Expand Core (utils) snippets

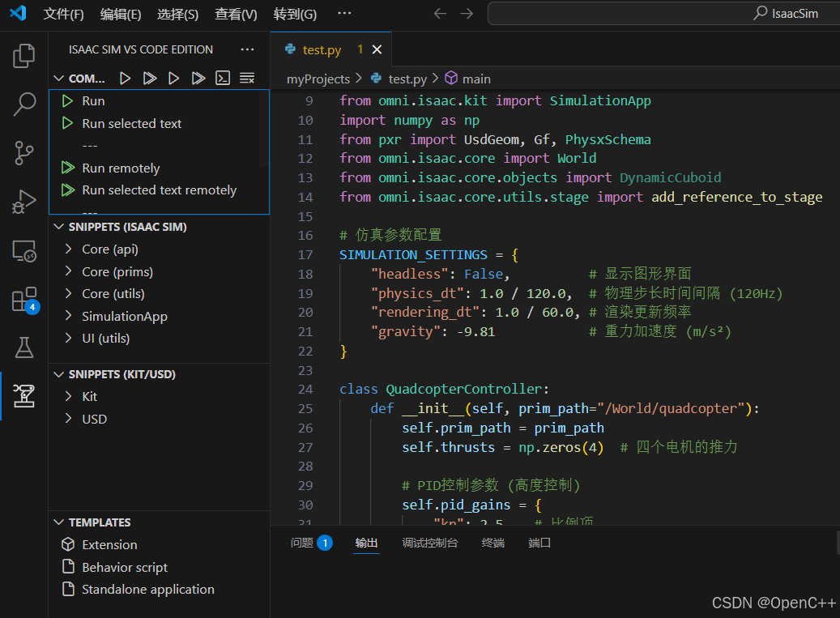(x=68, y=293)
